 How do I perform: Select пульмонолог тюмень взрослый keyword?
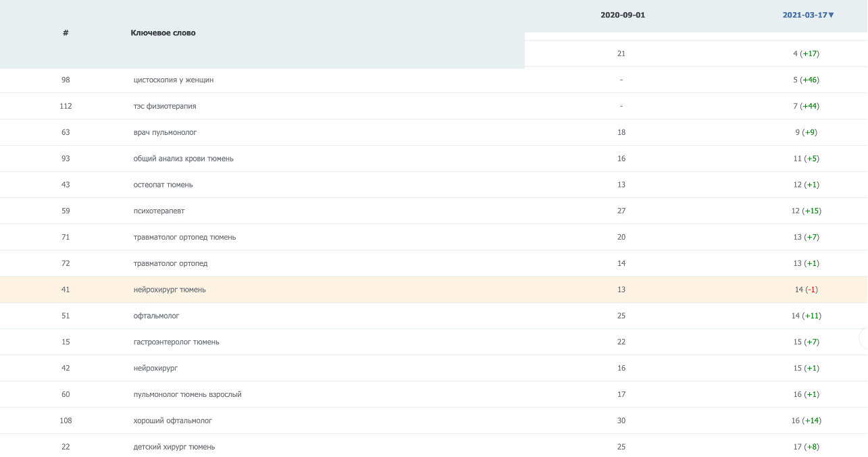click(187, 394)
